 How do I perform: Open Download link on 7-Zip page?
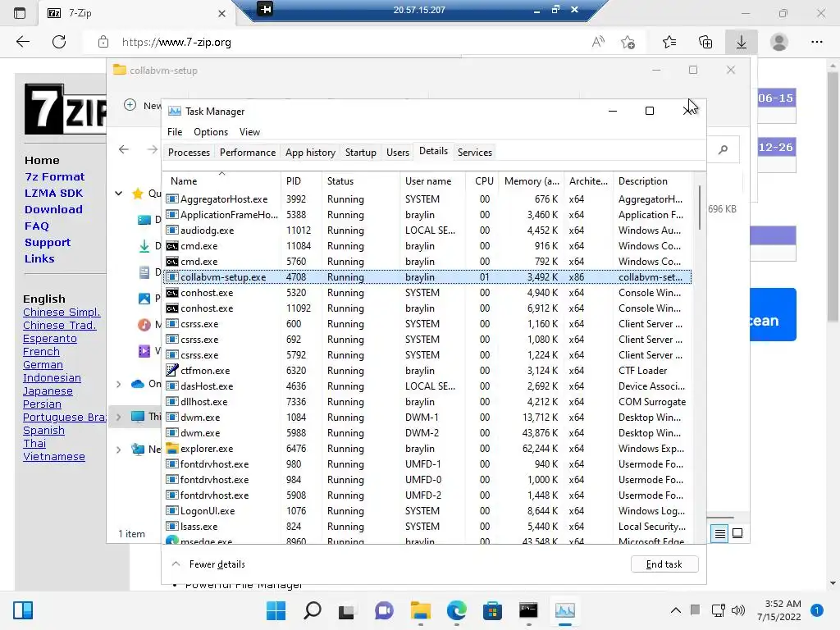[x=53, y=209]
